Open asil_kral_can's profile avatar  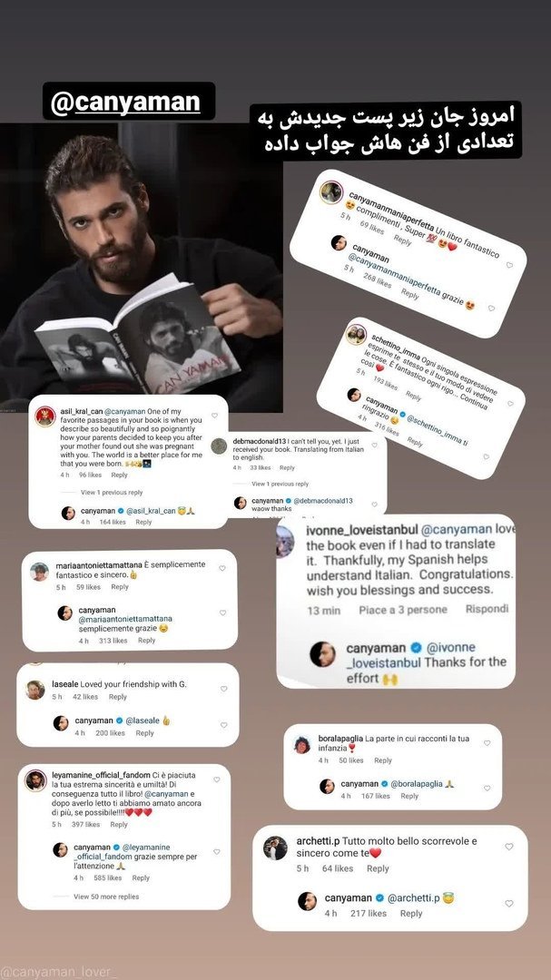pos(45,416)
